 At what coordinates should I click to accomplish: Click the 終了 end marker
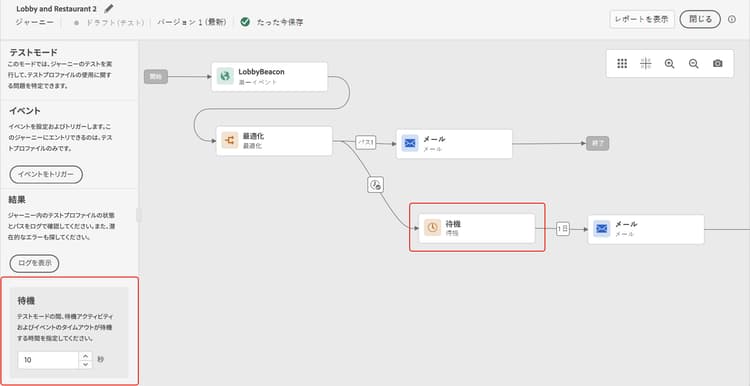point(597,143)
